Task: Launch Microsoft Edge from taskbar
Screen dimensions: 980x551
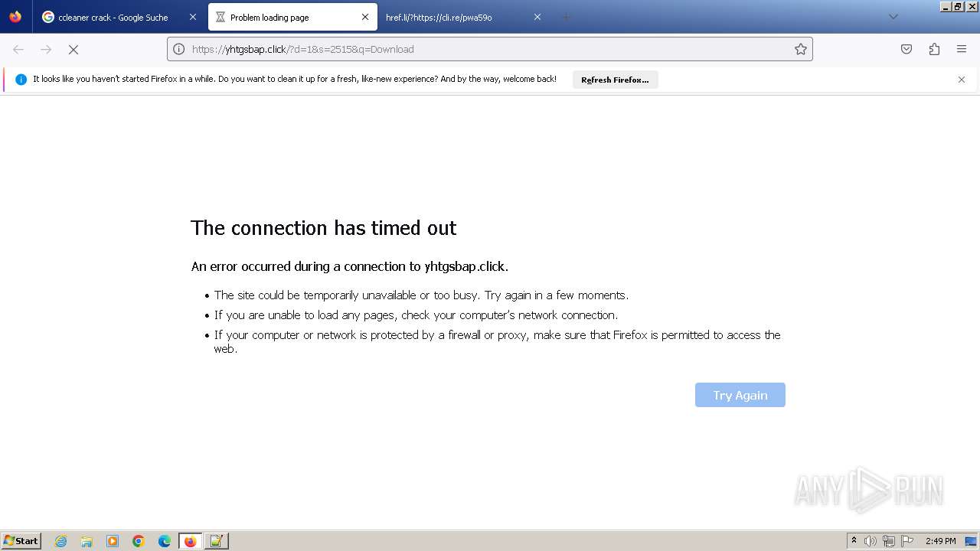Action: (165, 541)
